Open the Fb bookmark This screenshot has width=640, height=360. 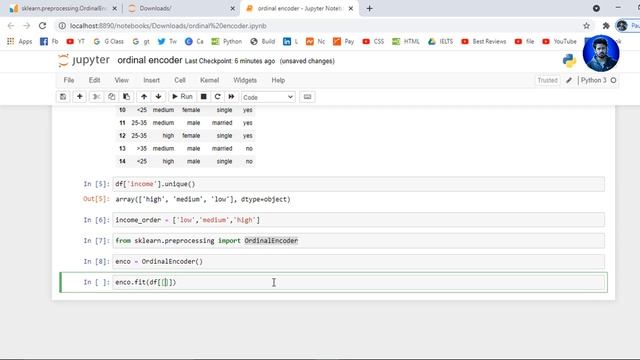pos(49,41)
